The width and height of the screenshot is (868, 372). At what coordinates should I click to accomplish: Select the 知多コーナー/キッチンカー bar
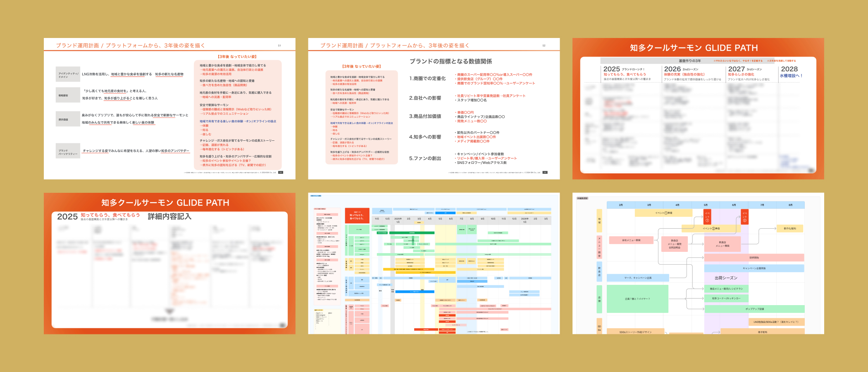pos(726,298)
